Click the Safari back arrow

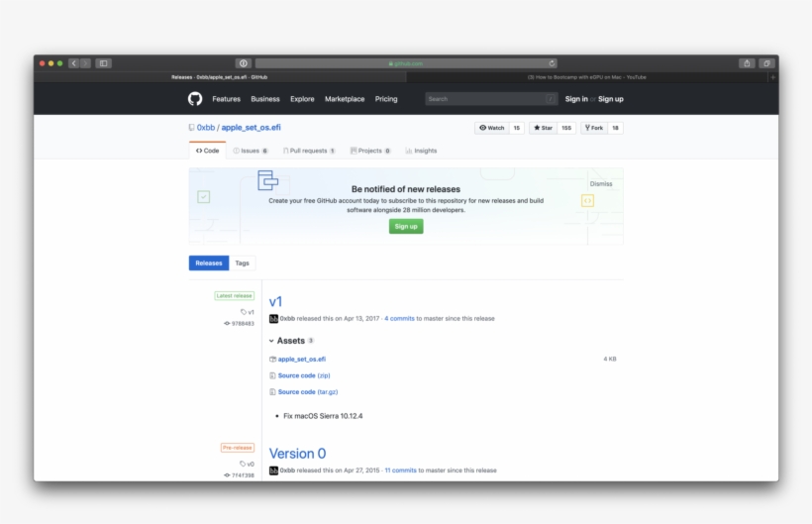pos(73,63)
